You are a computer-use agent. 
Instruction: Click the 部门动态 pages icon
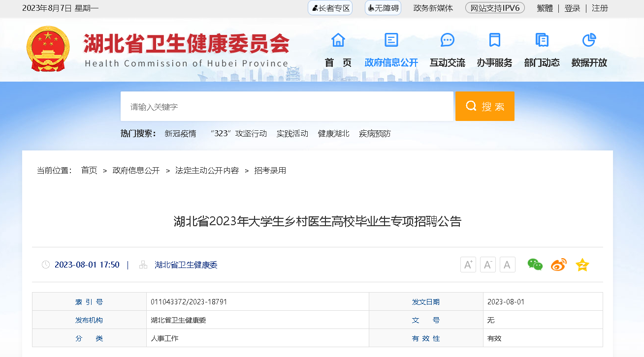[542, 40]
